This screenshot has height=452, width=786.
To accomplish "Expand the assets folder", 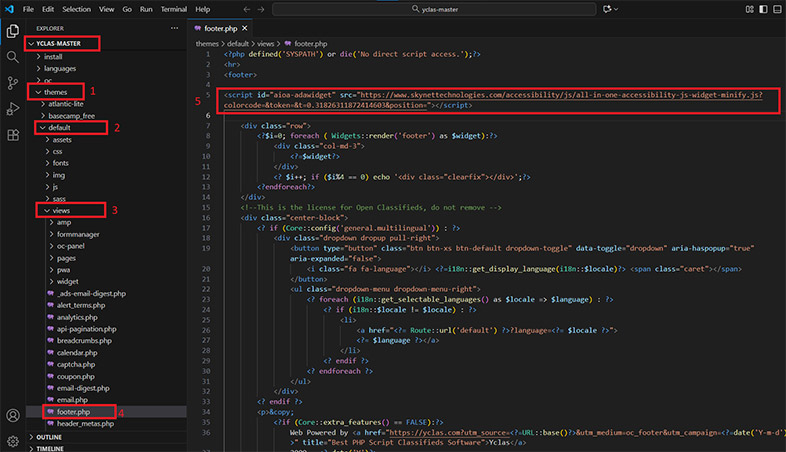I will tap(63, 140).
